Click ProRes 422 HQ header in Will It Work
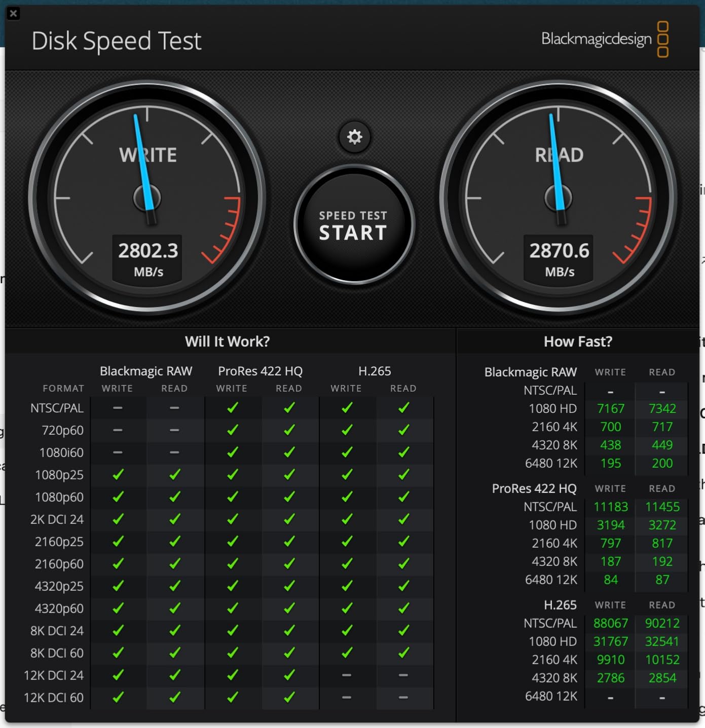The width and height of the screenshot is (705, 728). [260, 371]
